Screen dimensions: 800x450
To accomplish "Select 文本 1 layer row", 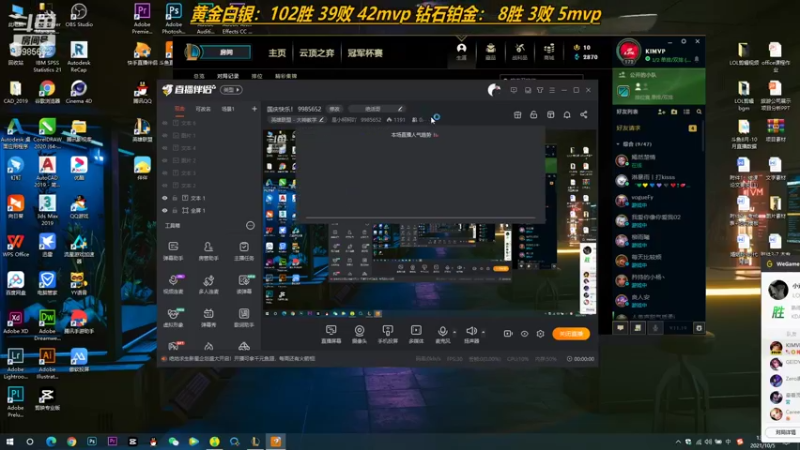I will (x=209, y=198).
